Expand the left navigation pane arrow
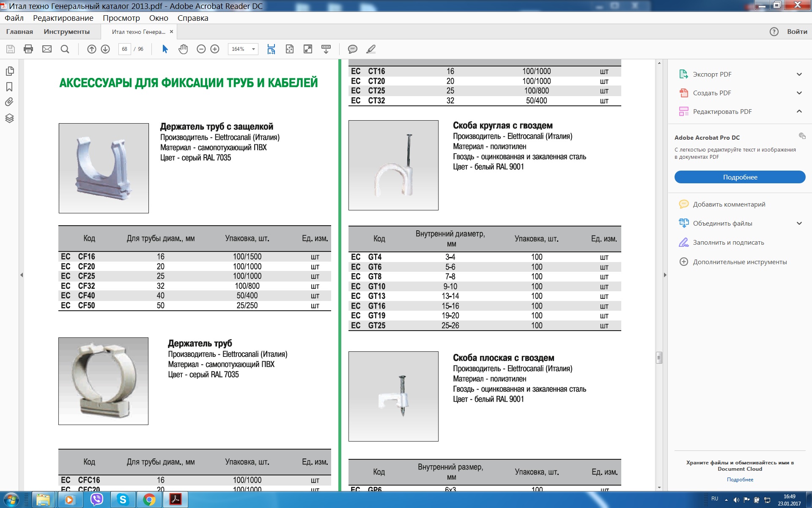 point(22,275)
